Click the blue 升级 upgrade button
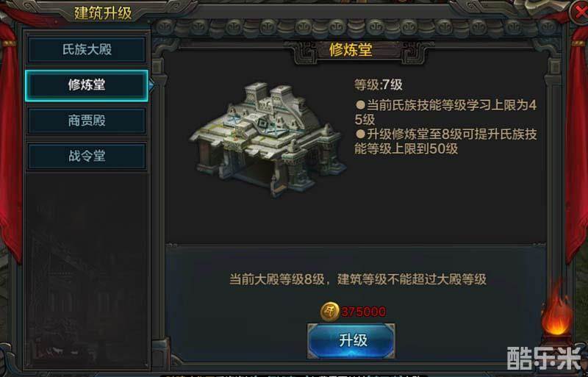The height and width of the screenshot is (377, 588). tap(351, 341)
